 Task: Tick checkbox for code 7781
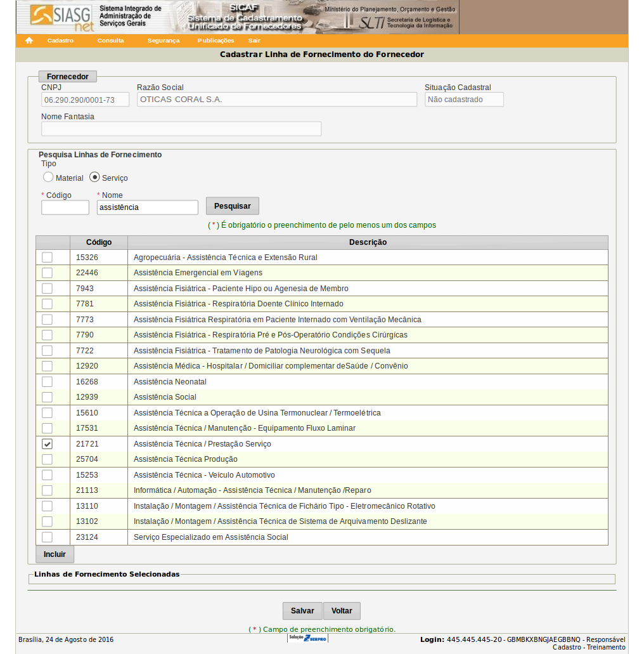click(47, 304)
